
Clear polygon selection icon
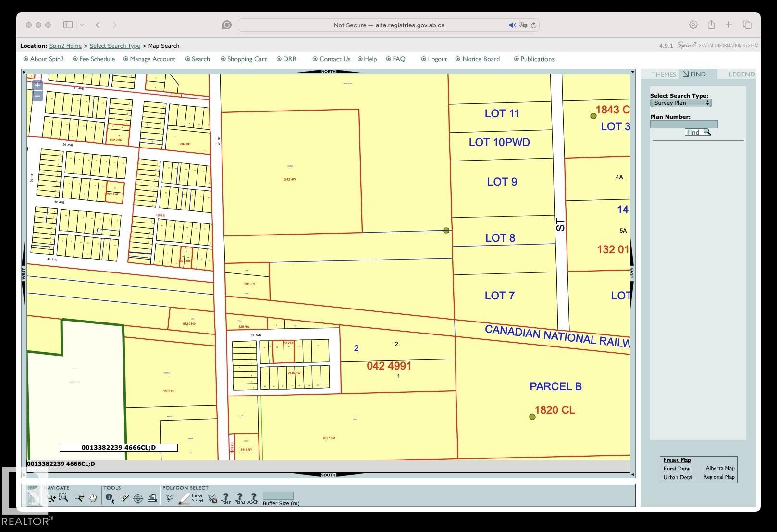(212, 499)
